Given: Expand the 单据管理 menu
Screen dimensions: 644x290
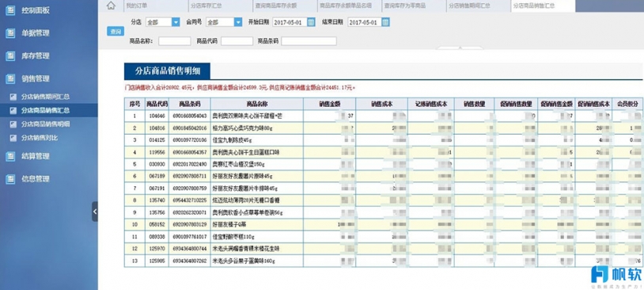Looking at the screenshot, I should click(36, 33).
